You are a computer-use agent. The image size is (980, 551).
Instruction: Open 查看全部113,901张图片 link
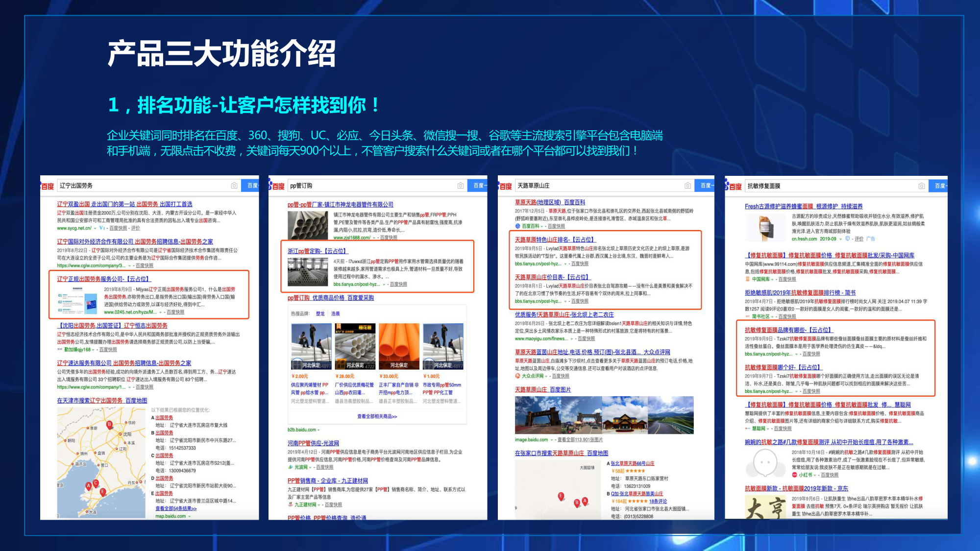pos(580,440)
